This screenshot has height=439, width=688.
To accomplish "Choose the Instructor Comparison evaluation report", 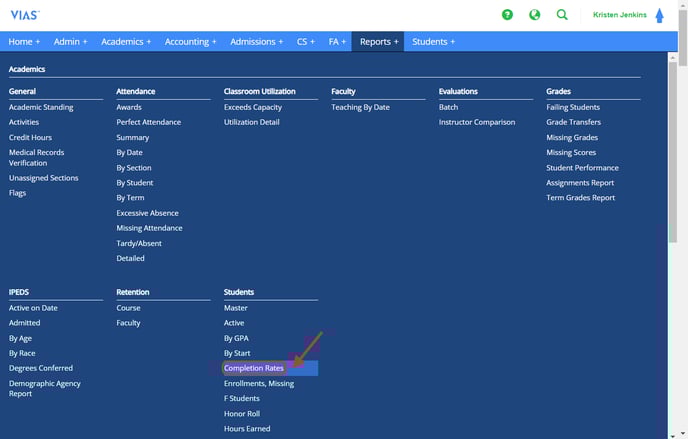I will tap(477, 122).
